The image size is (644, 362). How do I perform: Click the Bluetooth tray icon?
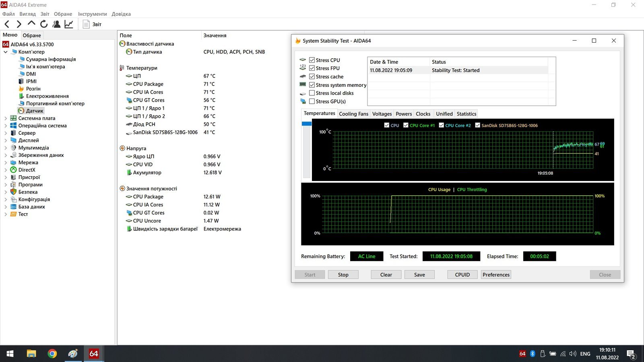pyautogui.click(x=533, y=354)
